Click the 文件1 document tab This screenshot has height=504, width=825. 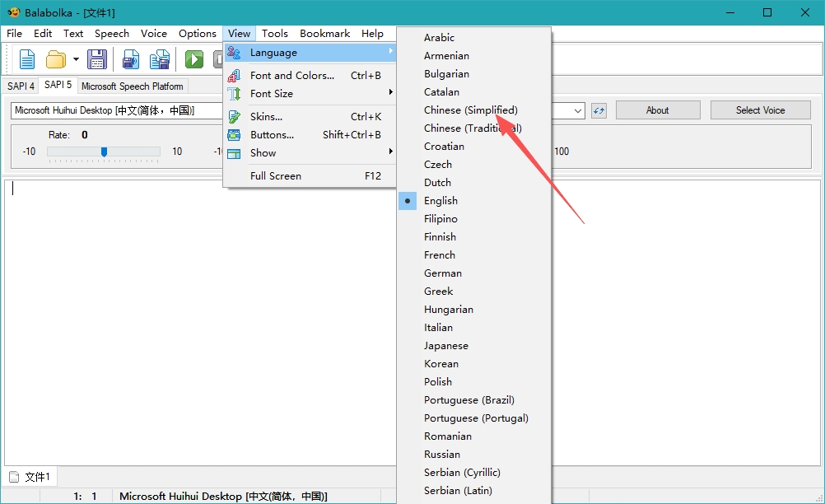[30, 477]
